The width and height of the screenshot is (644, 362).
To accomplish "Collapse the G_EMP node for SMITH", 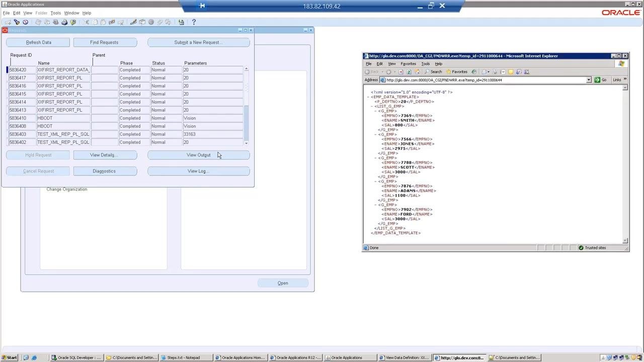I will tap(376, 111).
